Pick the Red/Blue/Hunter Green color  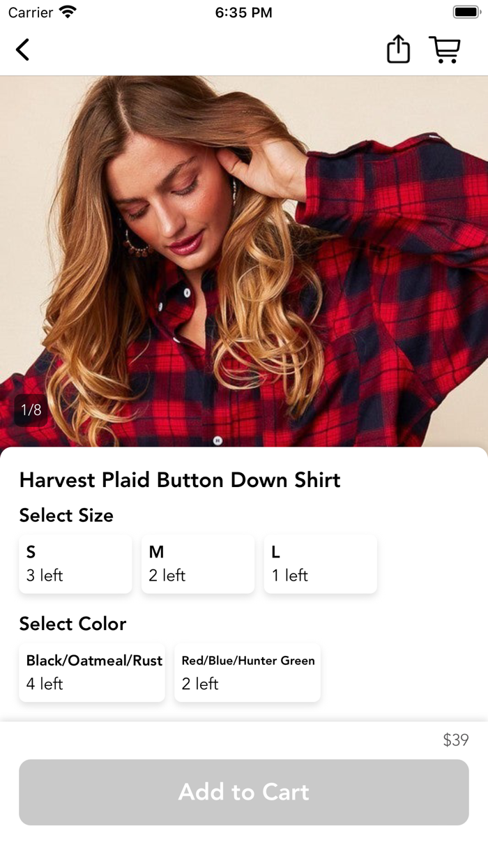[247, 673]
